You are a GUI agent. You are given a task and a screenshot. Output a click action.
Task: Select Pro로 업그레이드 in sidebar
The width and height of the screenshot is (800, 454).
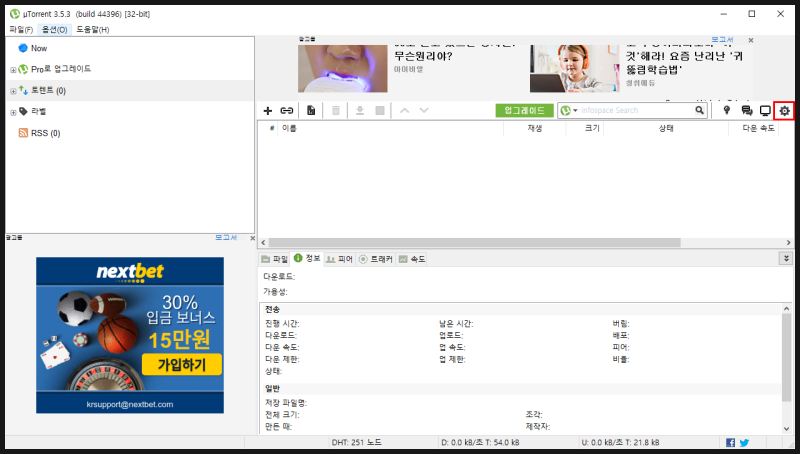[61, 69]
